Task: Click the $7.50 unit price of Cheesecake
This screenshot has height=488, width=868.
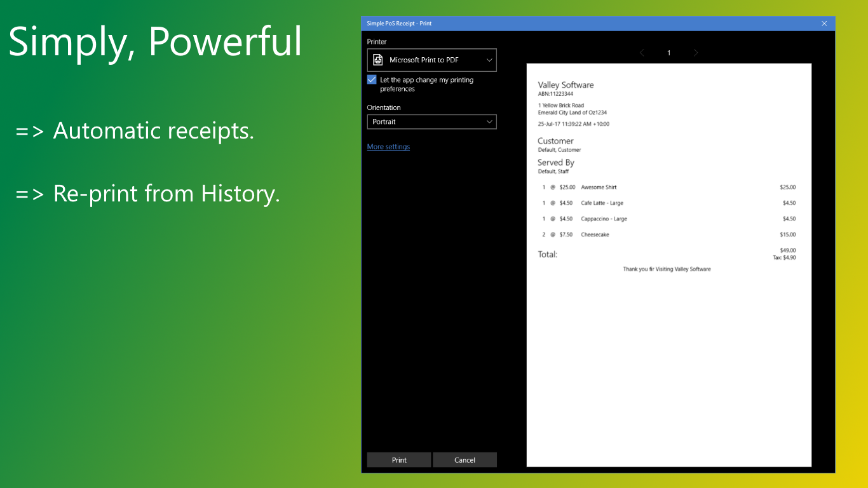Action: tap(566, 234)
